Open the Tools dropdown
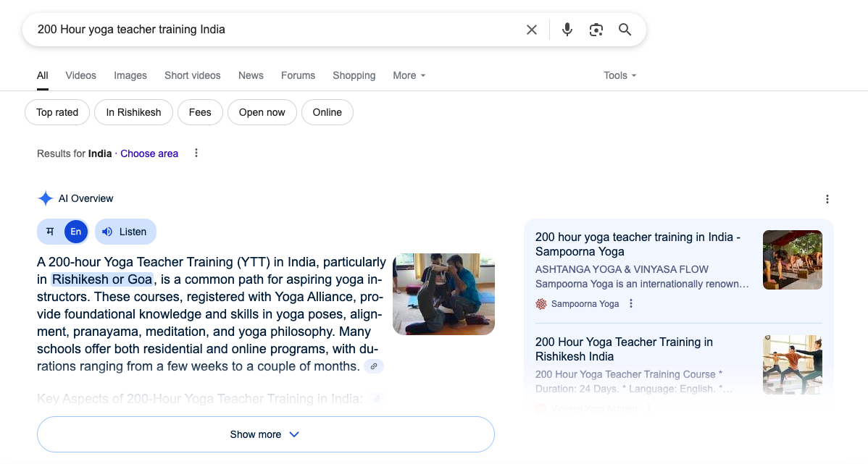The width and height of the screenshot is (868, 464). pos(619,75)
